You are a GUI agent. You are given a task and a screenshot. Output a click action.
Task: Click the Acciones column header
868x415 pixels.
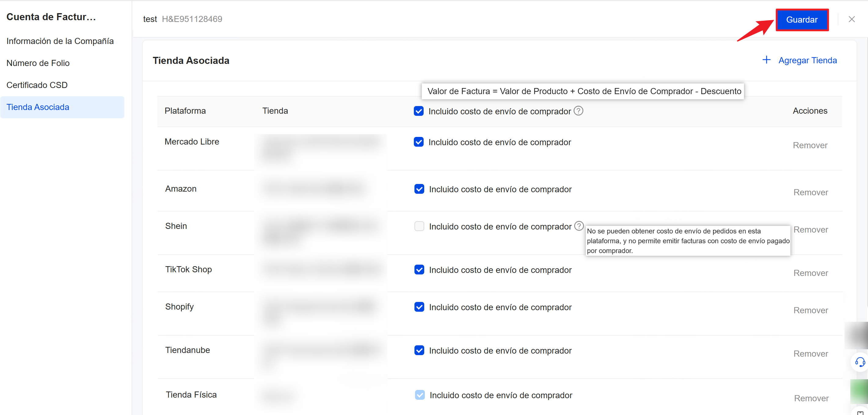[x=810, y=111]
